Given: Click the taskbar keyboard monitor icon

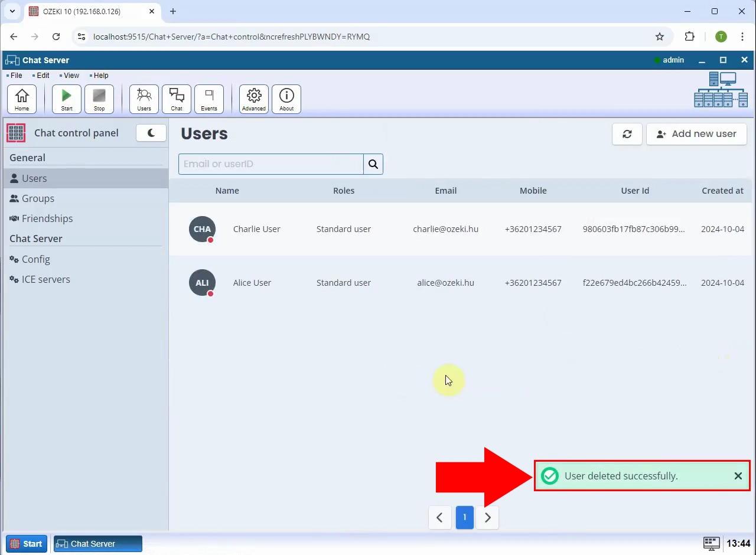Looking at the screenshot, I should tap(712, 544).
